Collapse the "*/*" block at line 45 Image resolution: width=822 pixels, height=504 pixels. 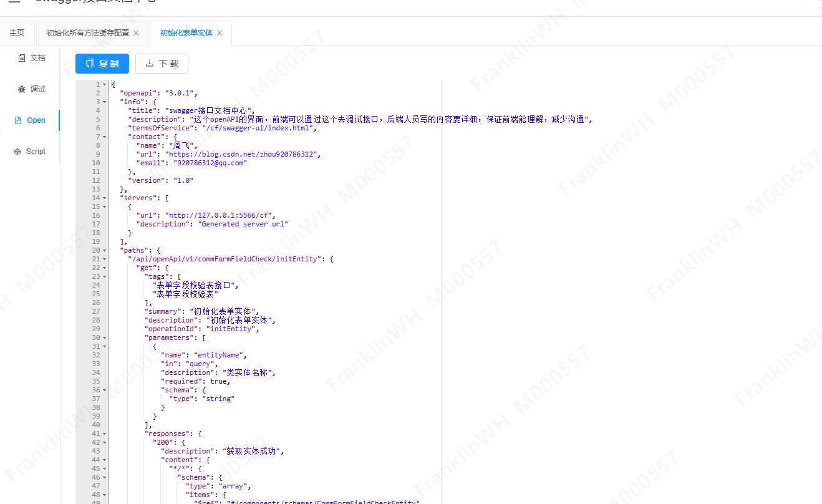[x=105, y=468]
